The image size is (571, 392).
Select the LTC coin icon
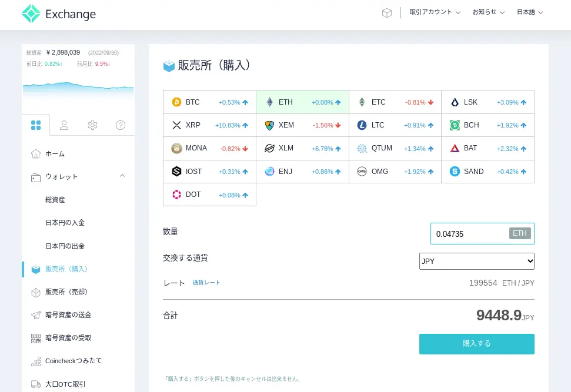362,125
